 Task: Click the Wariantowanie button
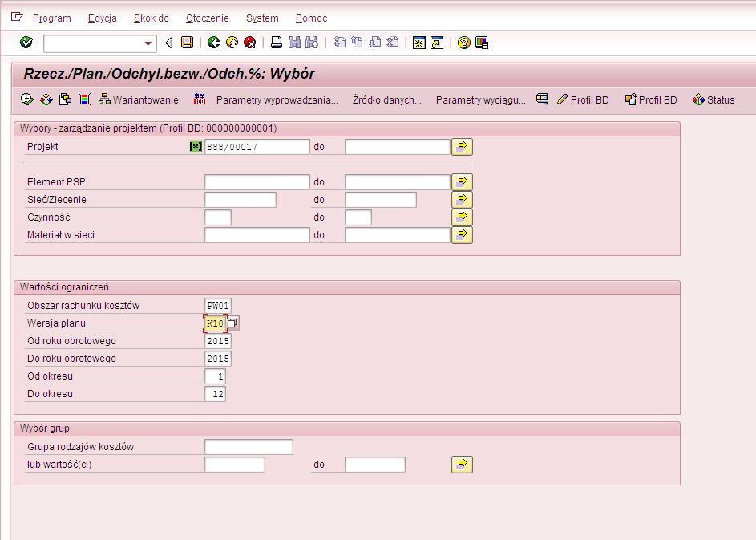139,99
